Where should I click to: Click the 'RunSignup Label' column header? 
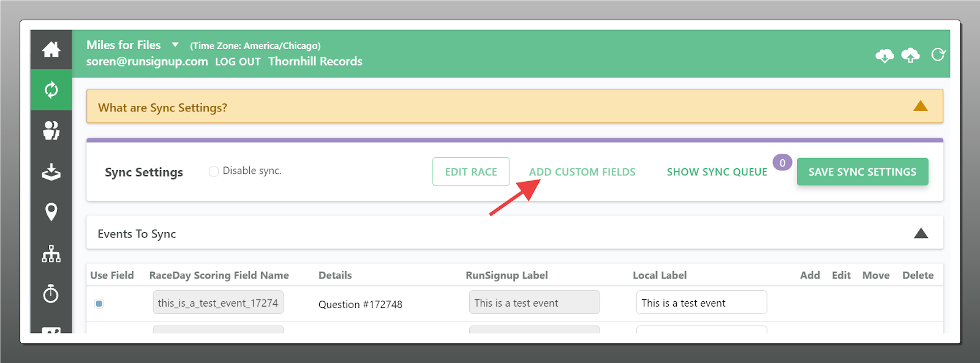coord(507,275)
